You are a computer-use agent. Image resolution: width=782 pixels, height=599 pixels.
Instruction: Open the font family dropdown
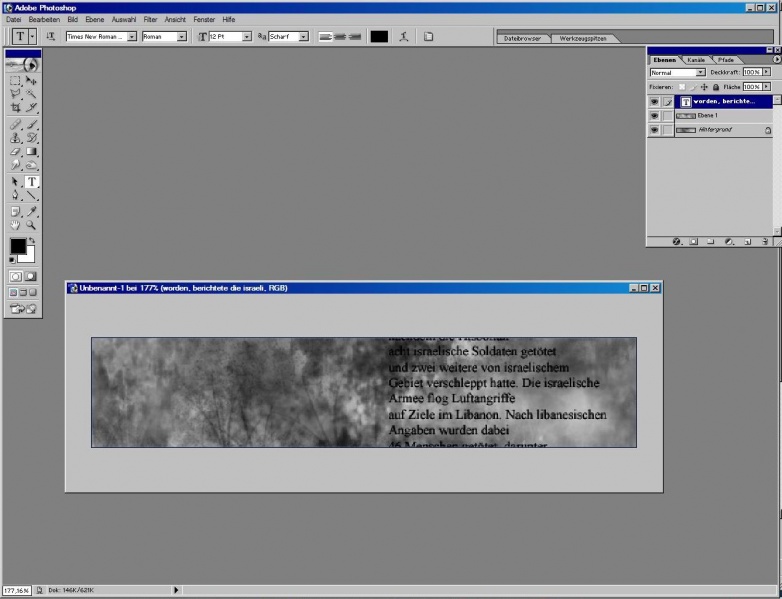[132, 36]
